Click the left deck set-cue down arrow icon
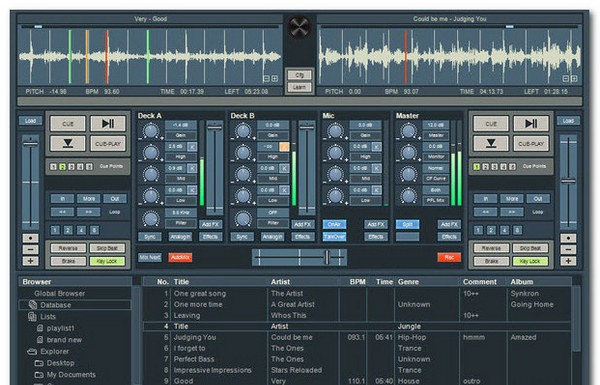The width and height of the screenshot is (600, 385). point(68,144)
